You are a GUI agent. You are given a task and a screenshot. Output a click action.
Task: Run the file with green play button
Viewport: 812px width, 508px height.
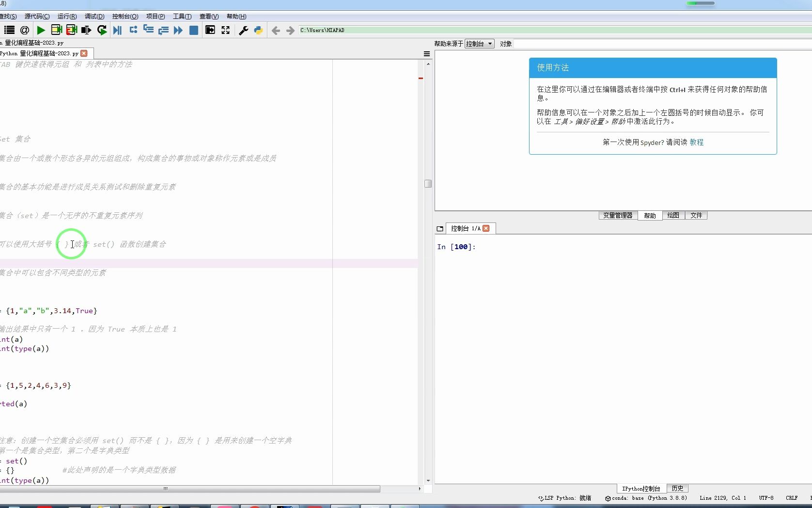coord(41,30)
